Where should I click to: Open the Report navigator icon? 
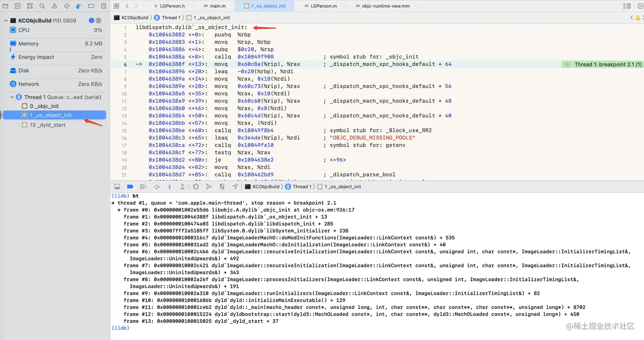(x=104, y=6)
